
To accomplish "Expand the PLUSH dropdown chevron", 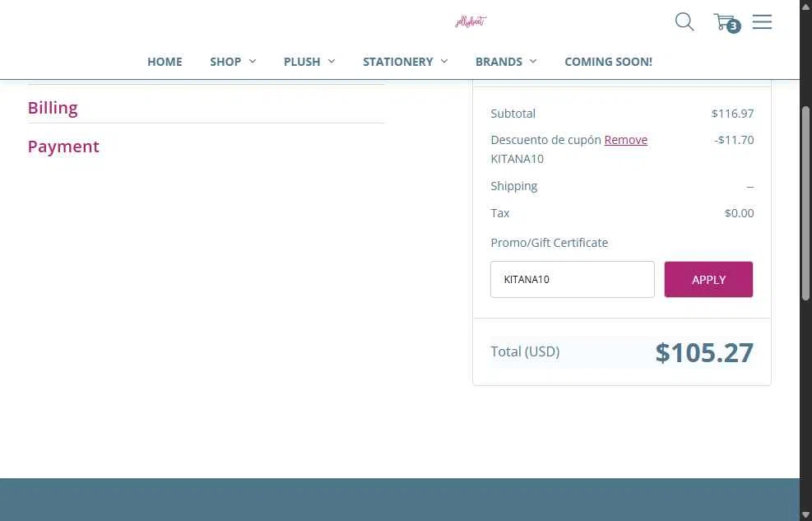I will click(x=332, y=61).
